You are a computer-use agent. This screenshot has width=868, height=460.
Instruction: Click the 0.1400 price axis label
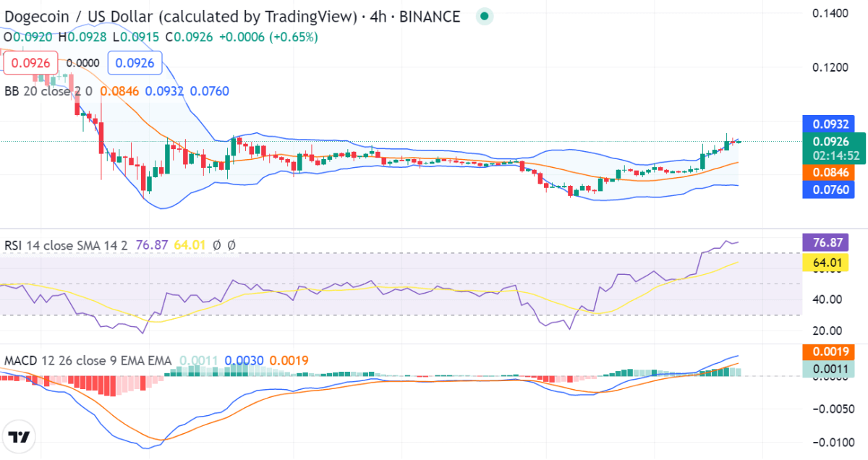pos(830,13)
